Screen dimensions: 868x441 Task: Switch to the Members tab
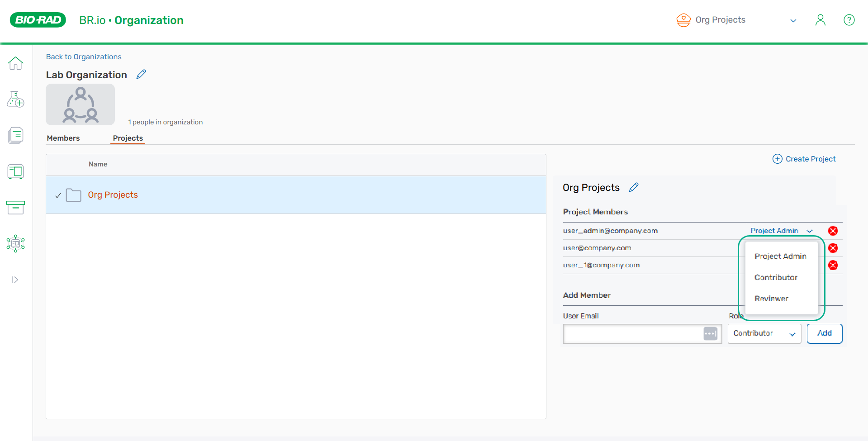[x=63, y=138]
